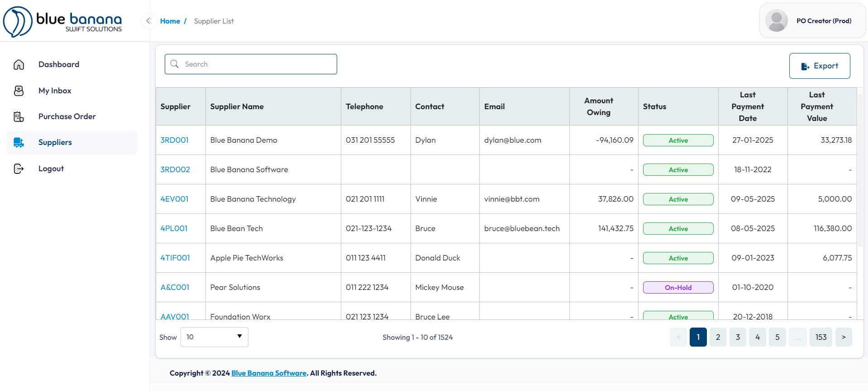Click the telephone 021-123-1234
Viewport: 868px width, 391px height.
[369, 228]
